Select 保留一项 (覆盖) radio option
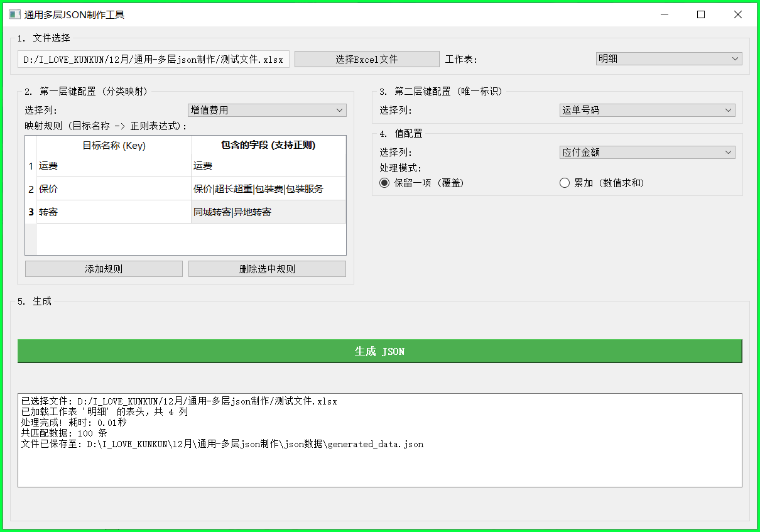The image size is (760, 532). (x=384, y=183)
